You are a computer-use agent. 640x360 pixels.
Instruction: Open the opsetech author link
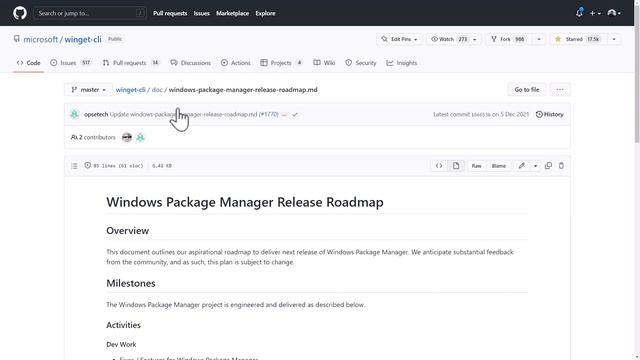96,114
